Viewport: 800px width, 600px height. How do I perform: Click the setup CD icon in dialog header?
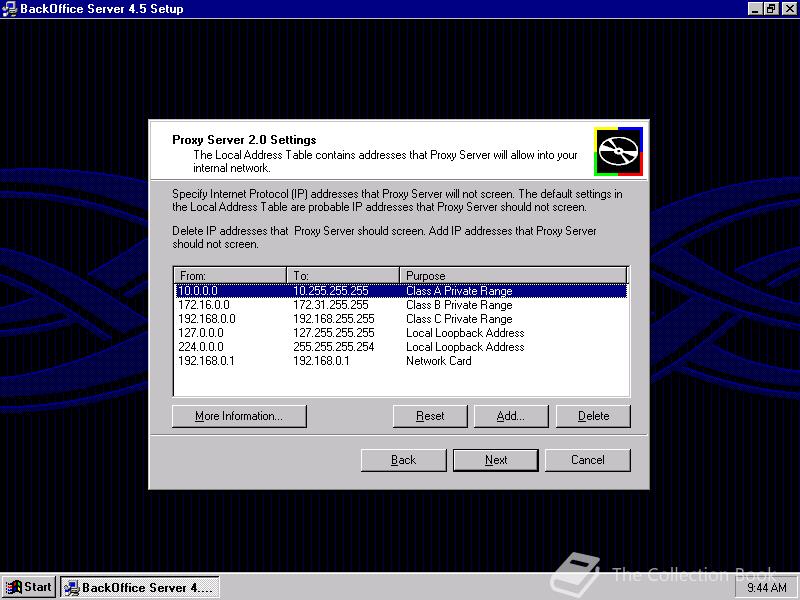pos(618,152)
